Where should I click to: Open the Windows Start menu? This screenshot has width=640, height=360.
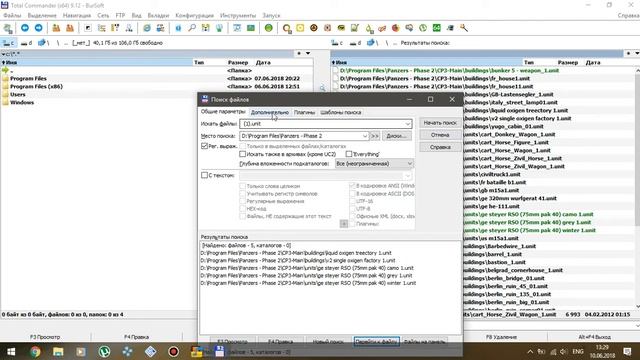coord(11,351)
